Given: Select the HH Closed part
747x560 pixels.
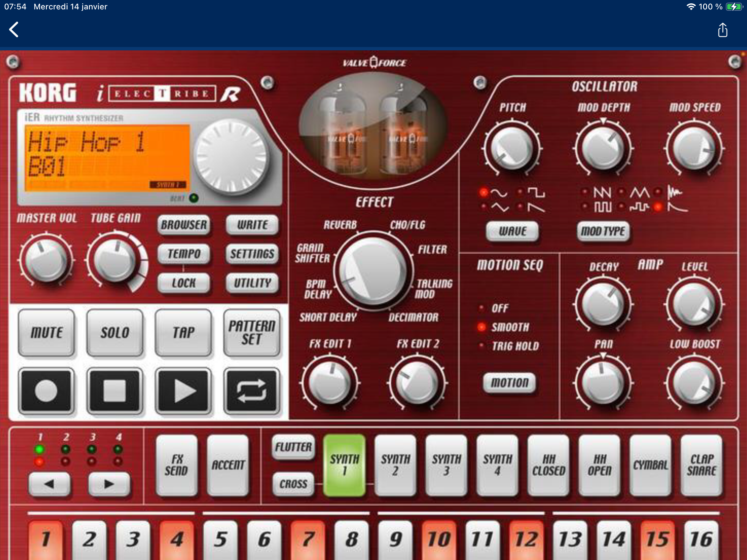Looking at the screenshot, I should tap(548, 465).
